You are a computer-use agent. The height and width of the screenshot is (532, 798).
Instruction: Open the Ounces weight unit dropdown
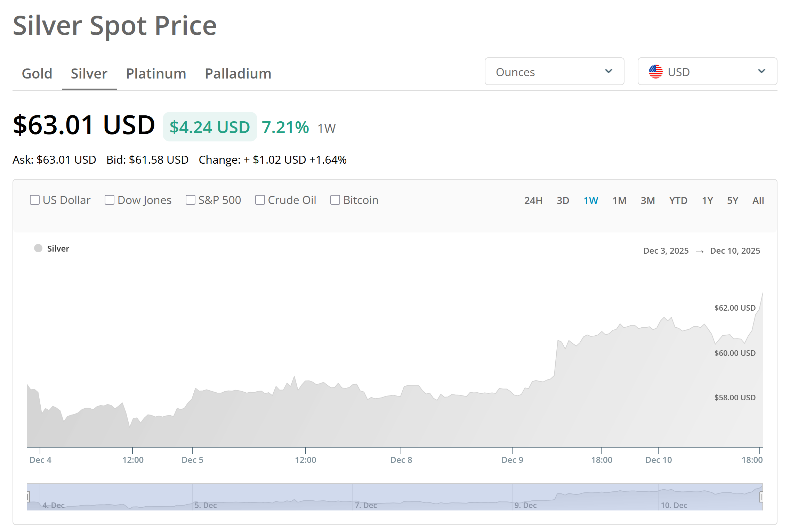(554, 72)
